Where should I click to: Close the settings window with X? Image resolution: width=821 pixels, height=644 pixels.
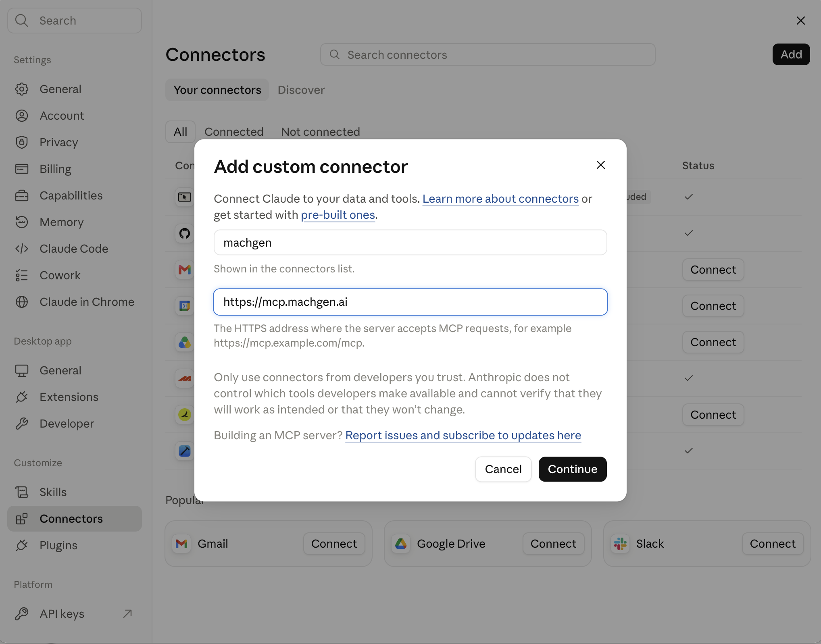click(x=800, y=21)
